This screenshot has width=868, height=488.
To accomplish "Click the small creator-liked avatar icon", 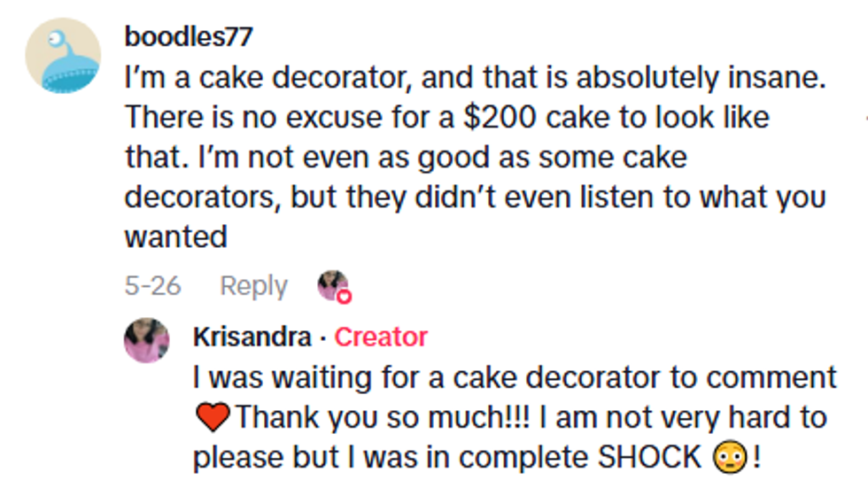I will 331,284.
